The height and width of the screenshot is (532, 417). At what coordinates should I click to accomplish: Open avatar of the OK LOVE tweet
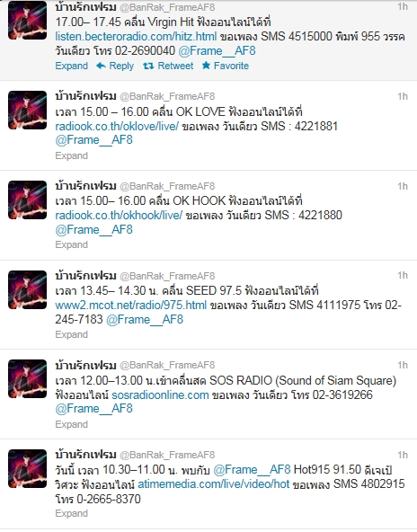tap(28, 110)
